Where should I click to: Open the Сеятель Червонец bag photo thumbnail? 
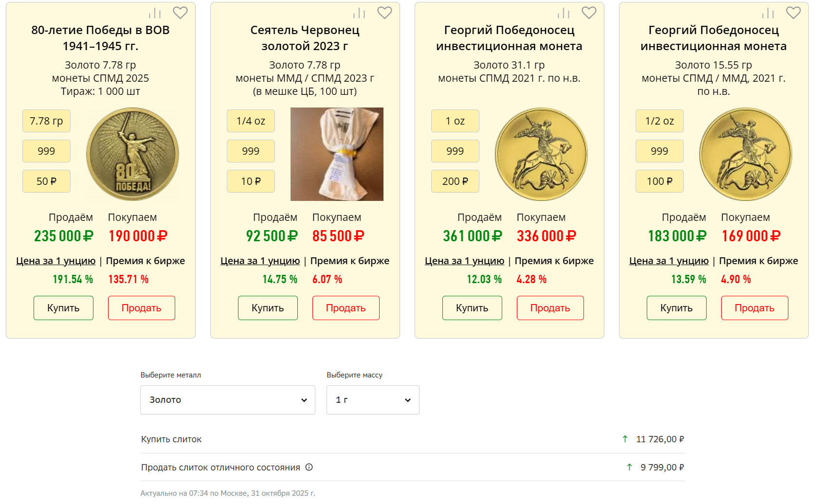(337, 154)
